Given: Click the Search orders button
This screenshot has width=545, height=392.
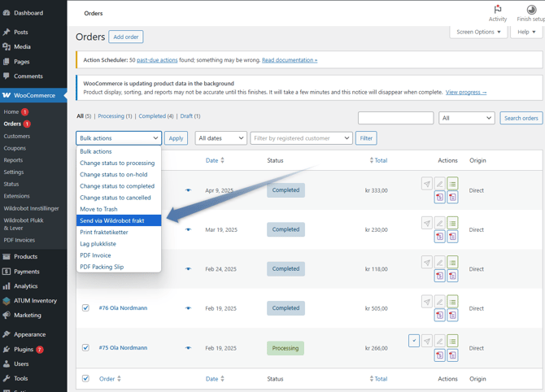Looking at the screenshot, I should (521, 118).
